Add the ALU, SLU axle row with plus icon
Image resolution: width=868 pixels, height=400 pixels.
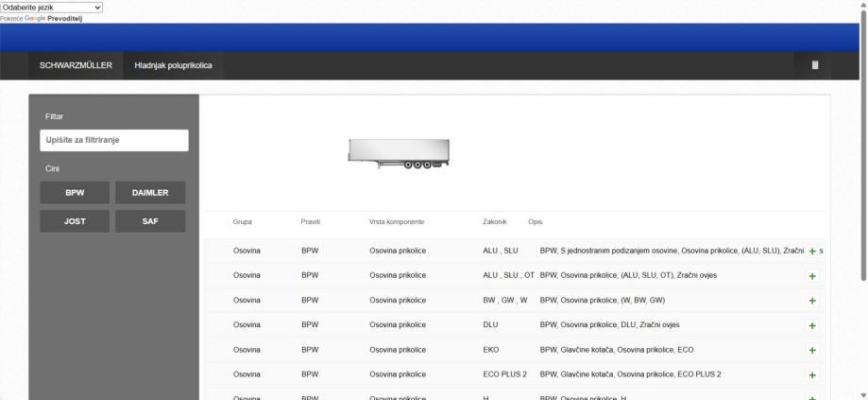pyautogui.click(x=812, y=251)
